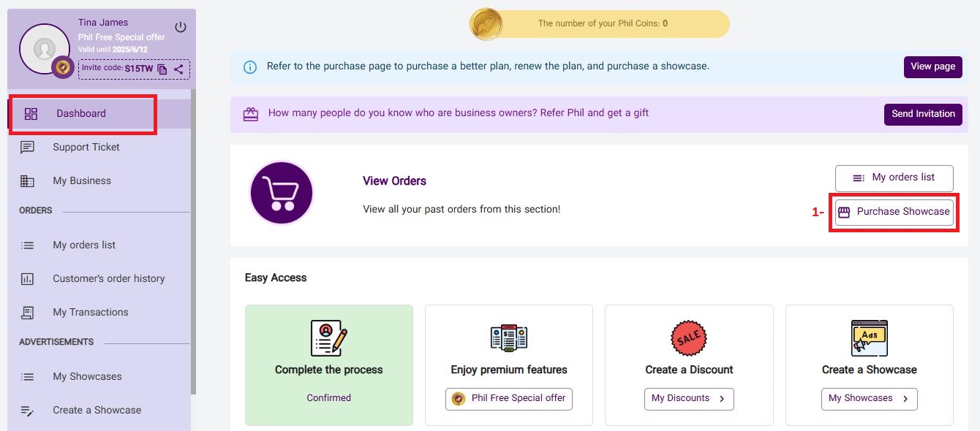Select Dashboard in the sidebar
Image resolution: width=980 pixels, height=431 pixels.
click(x=81, y=114)
